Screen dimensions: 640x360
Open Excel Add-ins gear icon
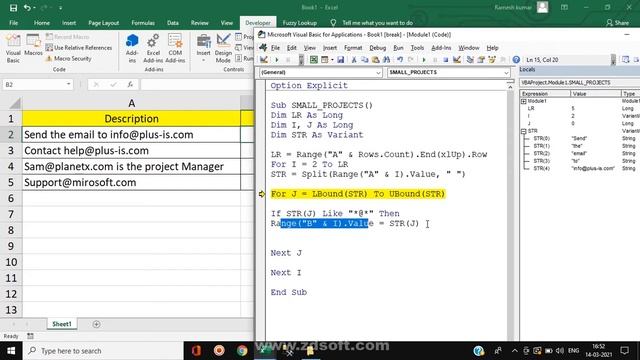153,48
